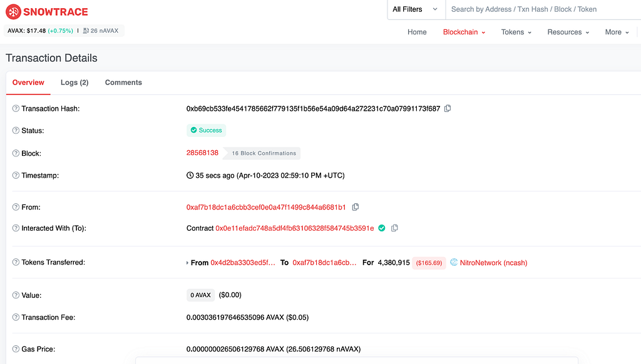The image size is (641, 364).
Task: Switch to the Logs (2) tab
Action: (x=74, y=83)
